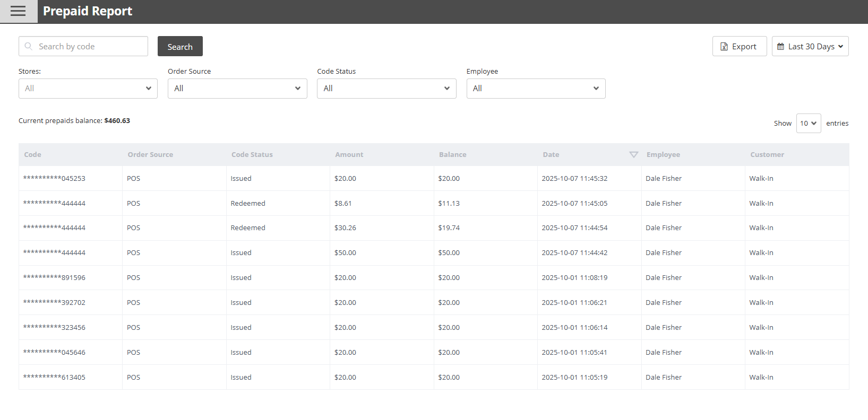The width and height of the screenshot is (868, 420).
Task: Sort by the Balance column header
Action: 453,154
